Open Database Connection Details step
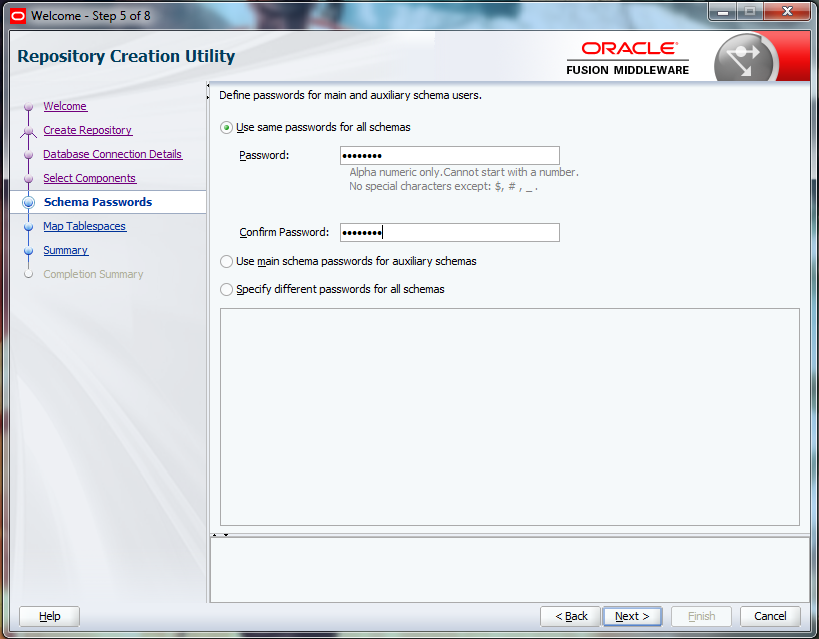This screenshot has width=819, height=639. click(113, 154)
